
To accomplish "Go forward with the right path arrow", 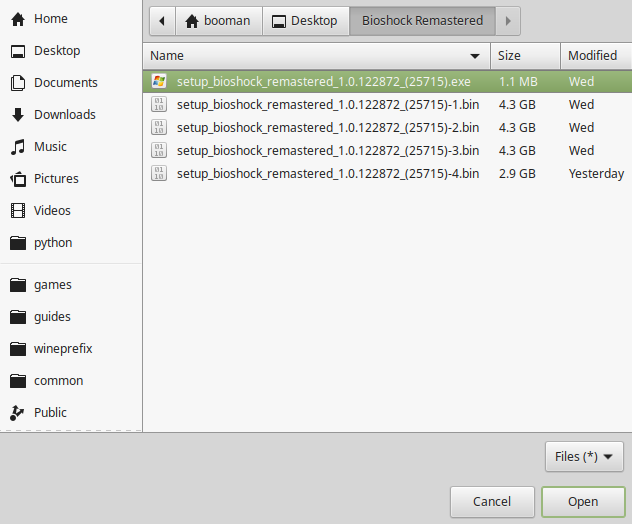I will [x=508, y=21].
